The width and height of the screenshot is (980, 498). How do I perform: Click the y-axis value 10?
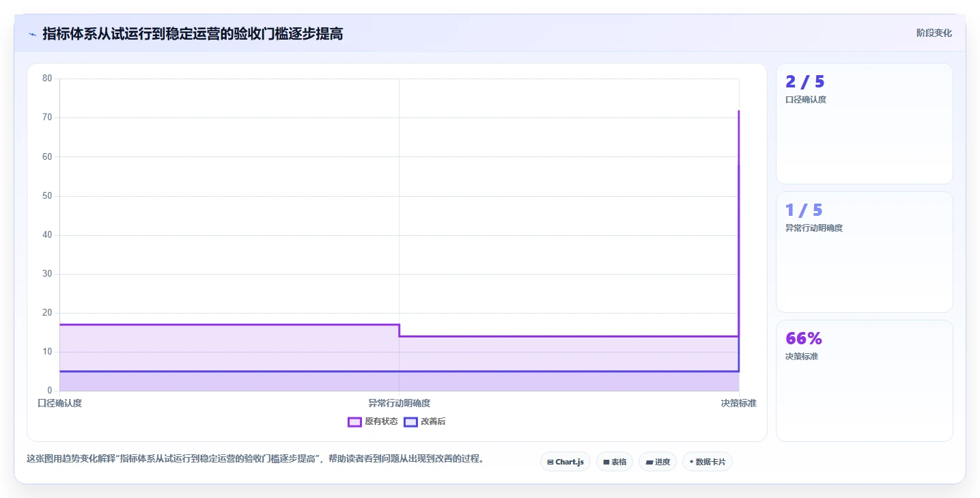tap(47, 352)
